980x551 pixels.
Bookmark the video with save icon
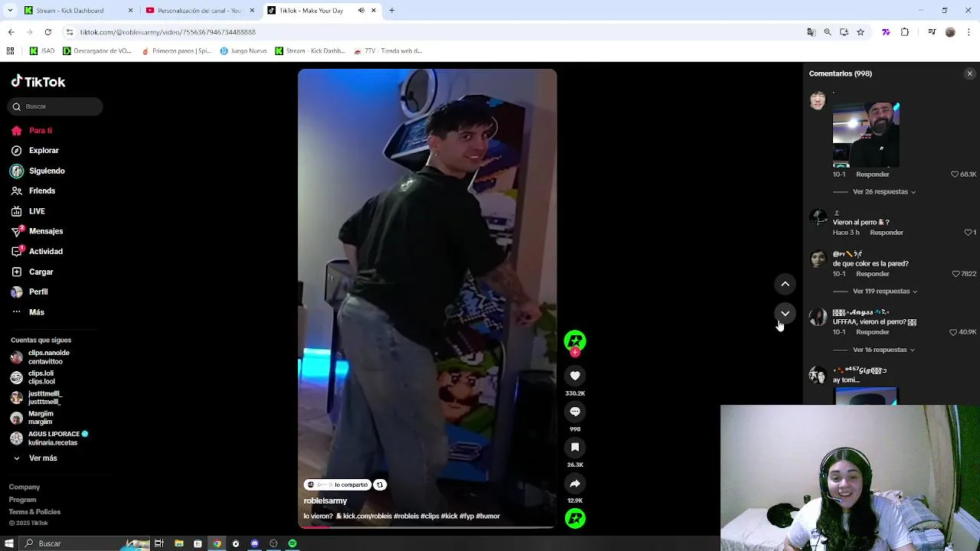tap(575, 448)
